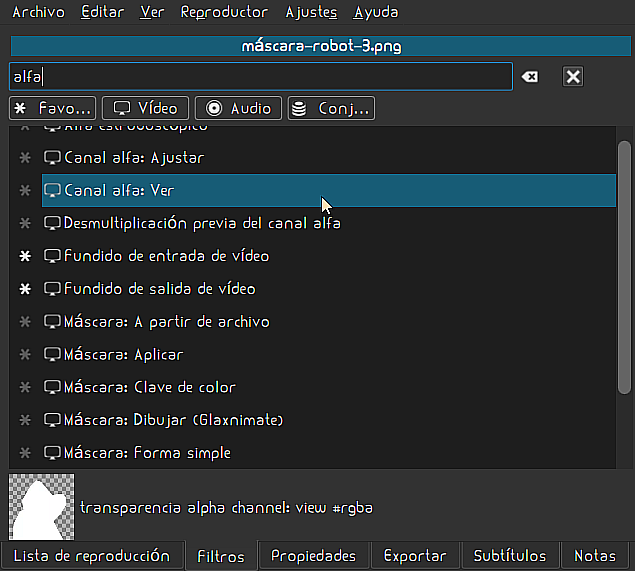The image size is (635, 571).
Task: Show only Vídeo filters
Action: point(147,108)
